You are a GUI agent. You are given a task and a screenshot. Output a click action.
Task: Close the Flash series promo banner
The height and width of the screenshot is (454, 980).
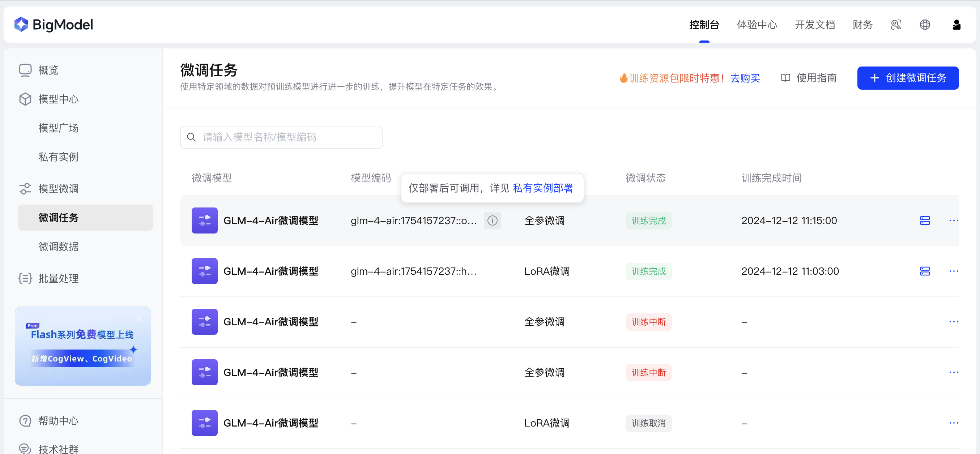[x=139, y=318]
